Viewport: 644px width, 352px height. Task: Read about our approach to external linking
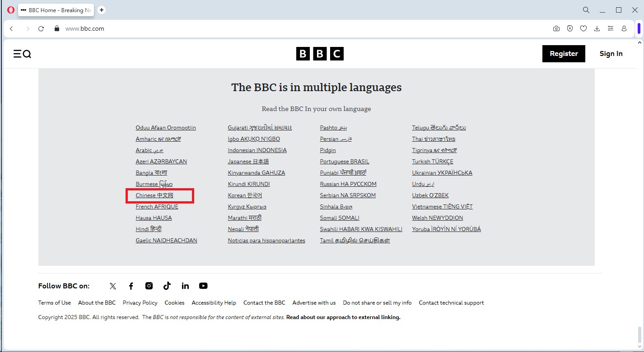[x=343, y=317]
